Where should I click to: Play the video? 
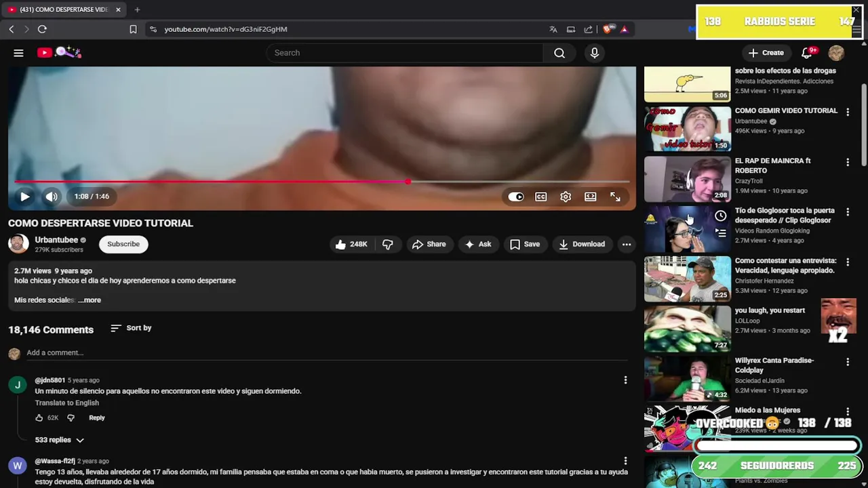[24, 197]
